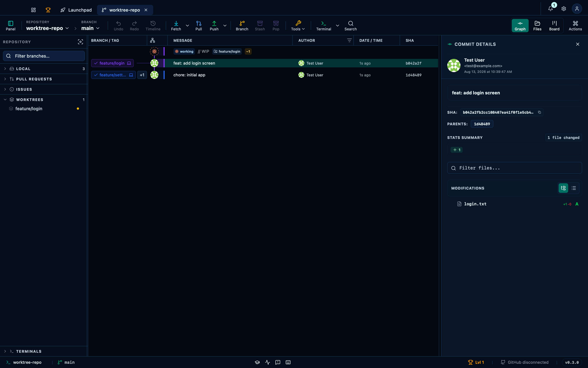Viewport: 588px width, 368px height.
Task: Switch to the Board view
Action: (555, 26)
